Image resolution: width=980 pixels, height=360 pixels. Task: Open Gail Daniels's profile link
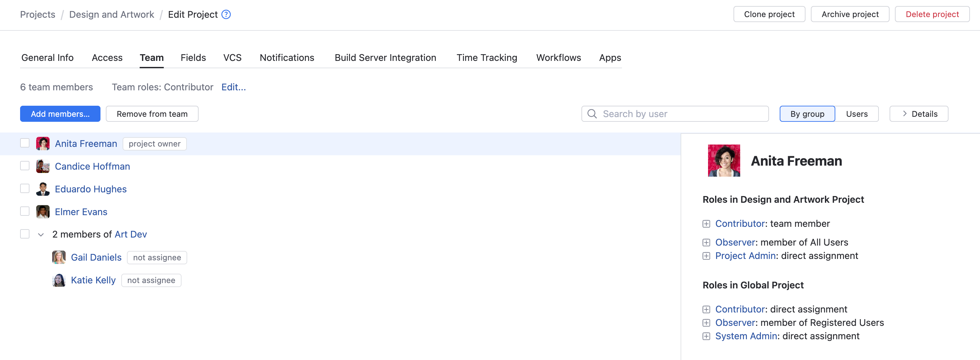coord(96,258)
